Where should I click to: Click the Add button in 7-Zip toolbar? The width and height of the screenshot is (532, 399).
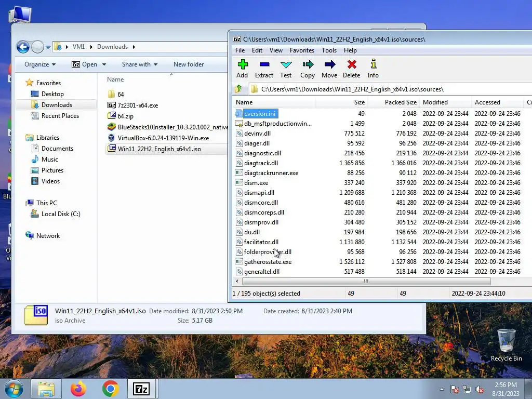pos(242,69)
